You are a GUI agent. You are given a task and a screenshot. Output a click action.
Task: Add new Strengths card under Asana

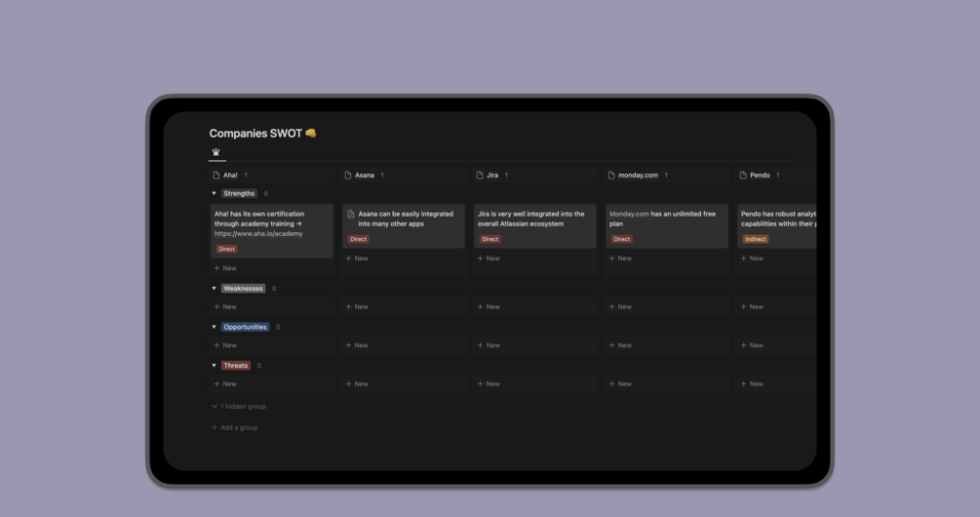pos(358,258)
